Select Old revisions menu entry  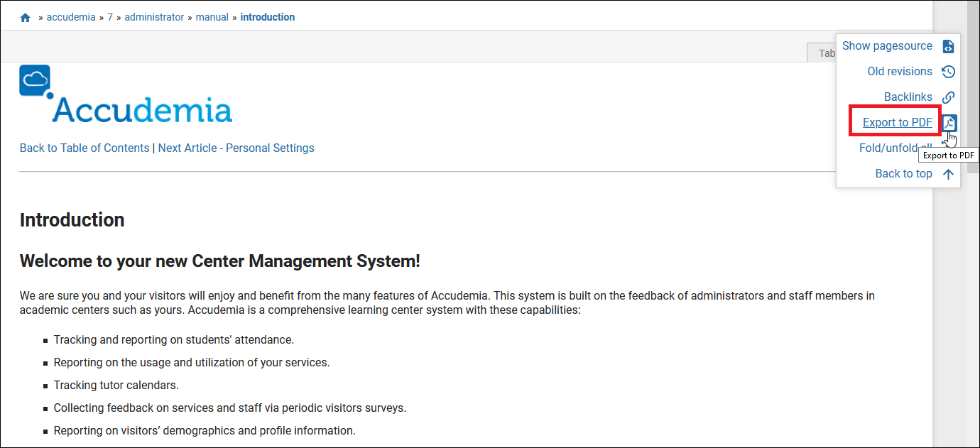[x=900, y=71]
